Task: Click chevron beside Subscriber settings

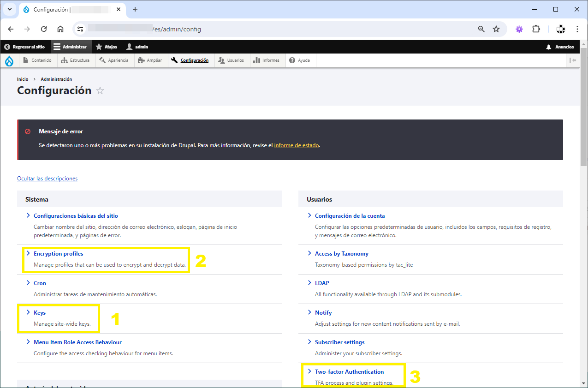Action: click(309, 342)
